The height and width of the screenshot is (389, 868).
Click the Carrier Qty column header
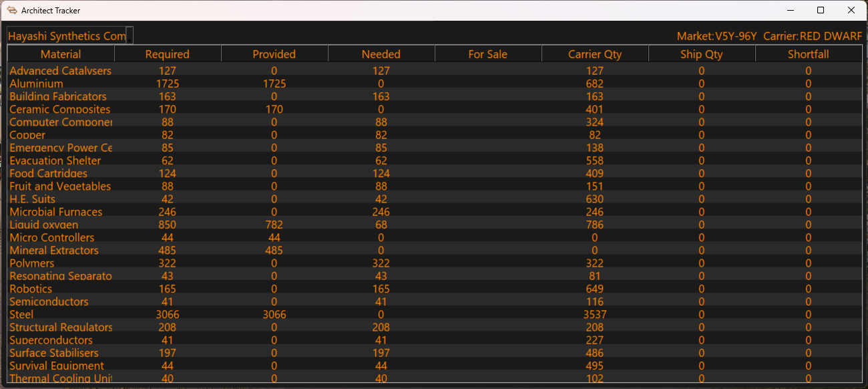[595, 54]
